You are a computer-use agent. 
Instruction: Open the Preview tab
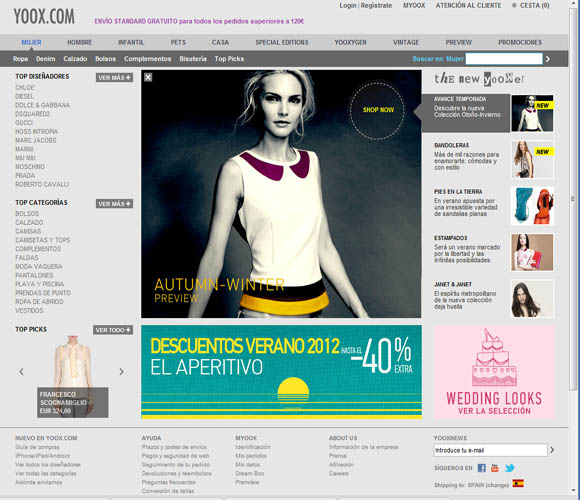459,42
